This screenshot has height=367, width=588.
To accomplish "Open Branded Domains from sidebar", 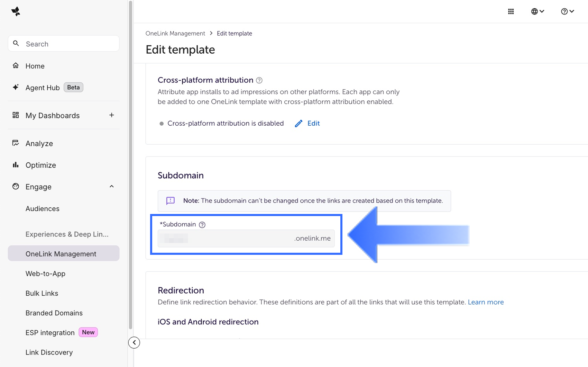I will pyautogui.click(x=54, y=313).
